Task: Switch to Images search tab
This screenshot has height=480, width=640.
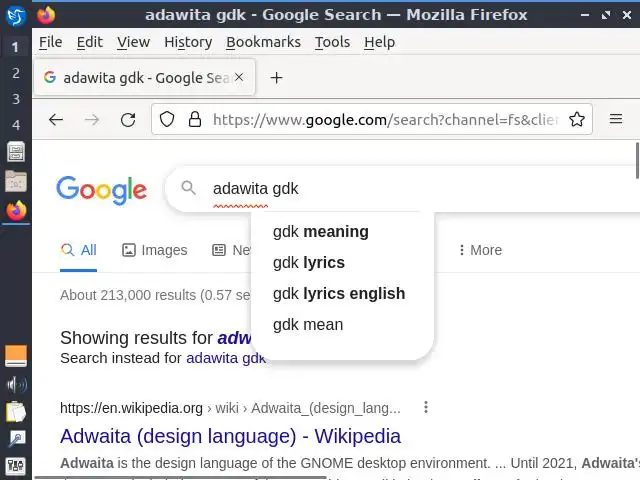Action: 154,250
